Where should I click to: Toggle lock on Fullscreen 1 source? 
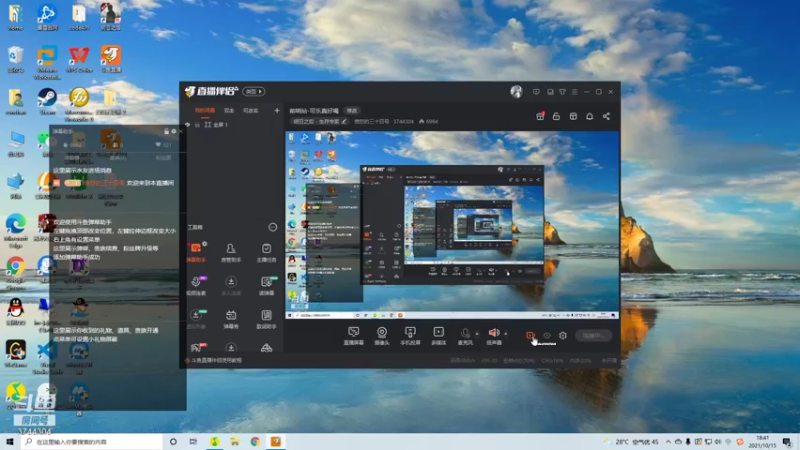(x=197, y=124)
